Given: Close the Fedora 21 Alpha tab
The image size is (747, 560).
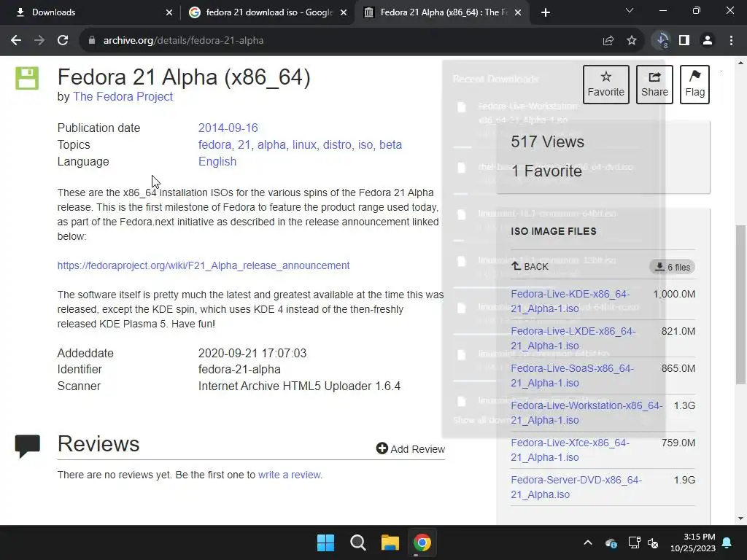Looking at the screenshot, I should coord(519,12).
